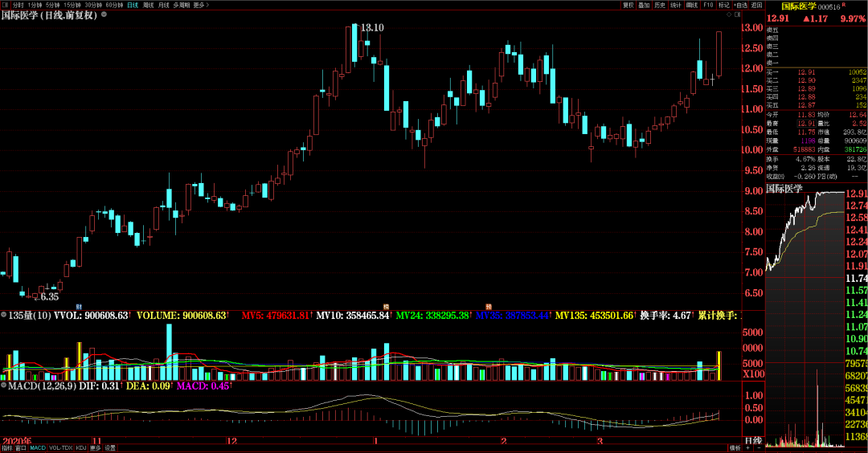
Task: Select the 5分钟 period
Action: coord(52,5)
